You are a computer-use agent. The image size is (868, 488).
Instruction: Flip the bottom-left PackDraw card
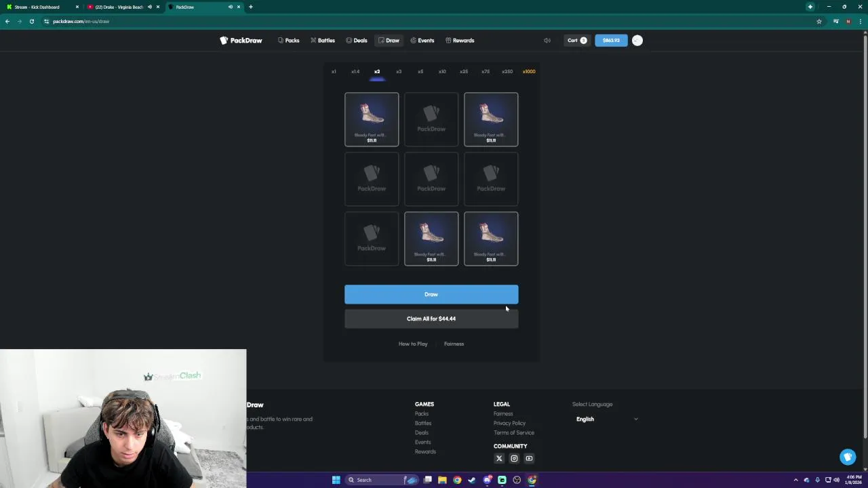(372, 239)
